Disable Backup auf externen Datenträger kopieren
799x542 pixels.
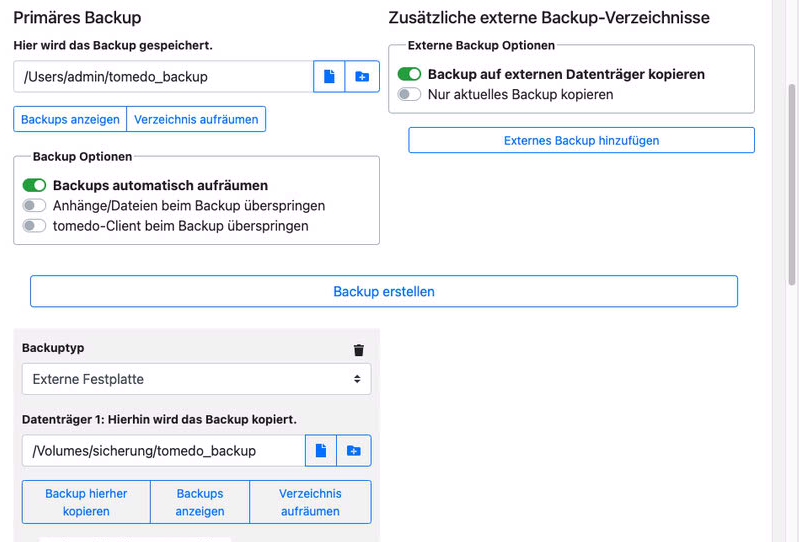tap(409, 74)
